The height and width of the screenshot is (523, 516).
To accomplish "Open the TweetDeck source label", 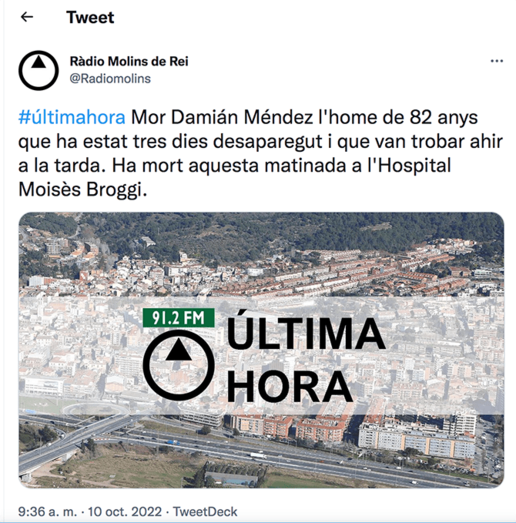I will tap(205, 511).
